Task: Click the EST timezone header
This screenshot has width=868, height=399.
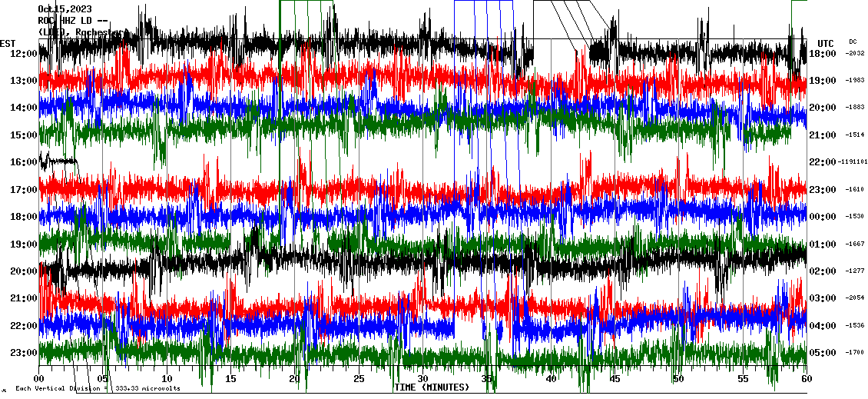Action: coord(8,43)
